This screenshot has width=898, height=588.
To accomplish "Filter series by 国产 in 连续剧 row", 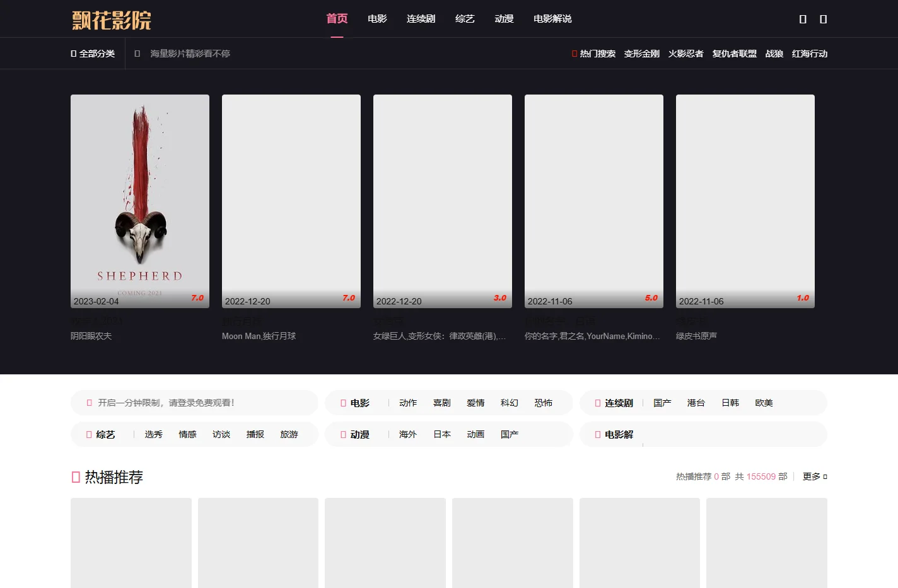I will tap(662, 403).
